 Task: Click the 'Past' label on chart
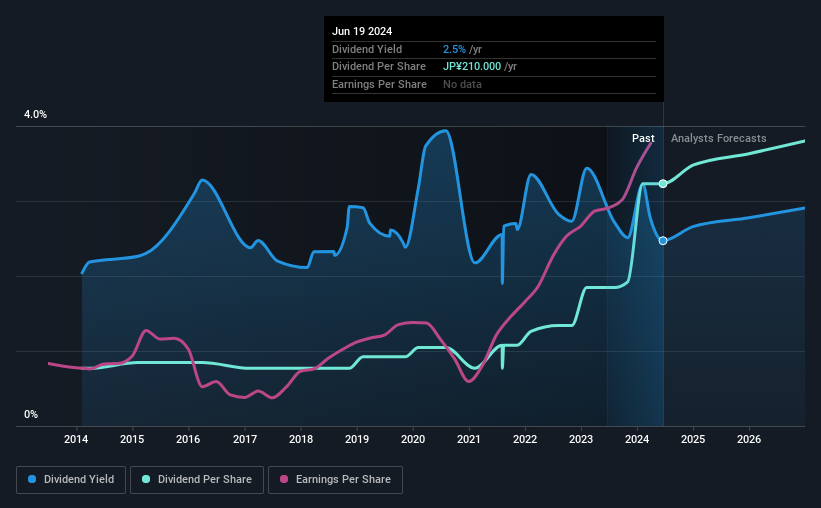tap(643, 138)
